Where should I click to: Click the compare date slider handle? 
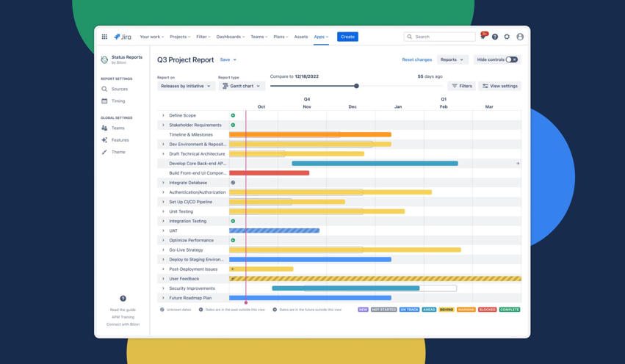coord(357,86)
